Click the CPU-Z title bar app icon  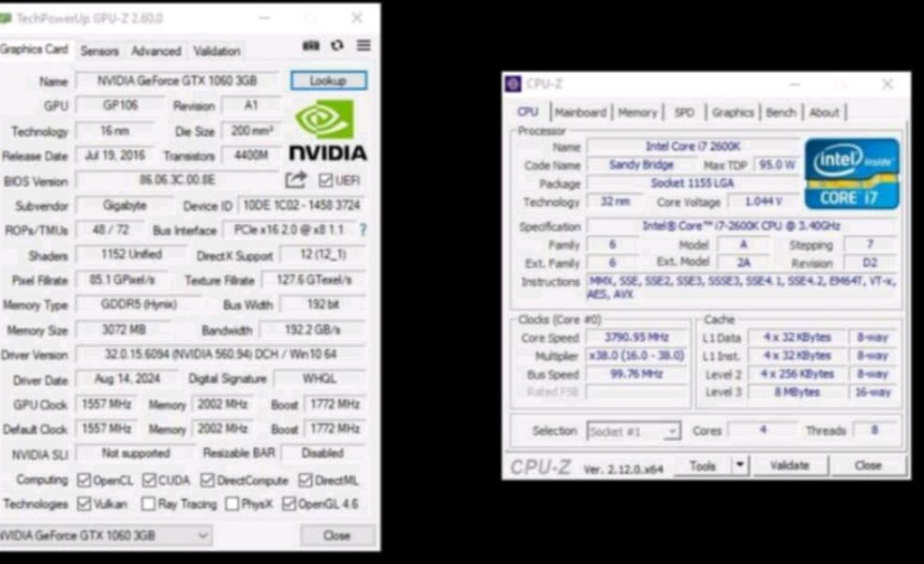pos(513,83)
